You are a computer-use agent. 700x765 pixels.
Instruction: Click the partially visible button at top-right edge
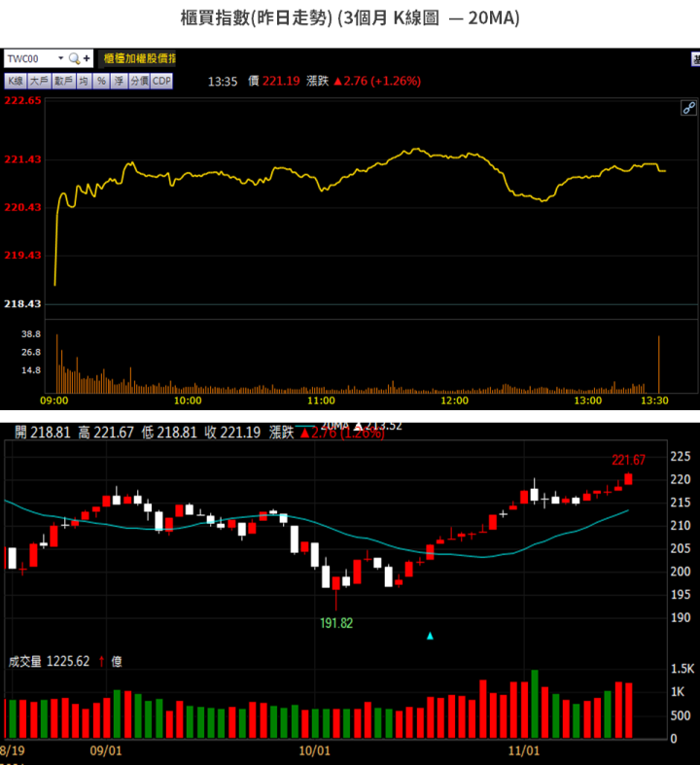tap(695, 59)
